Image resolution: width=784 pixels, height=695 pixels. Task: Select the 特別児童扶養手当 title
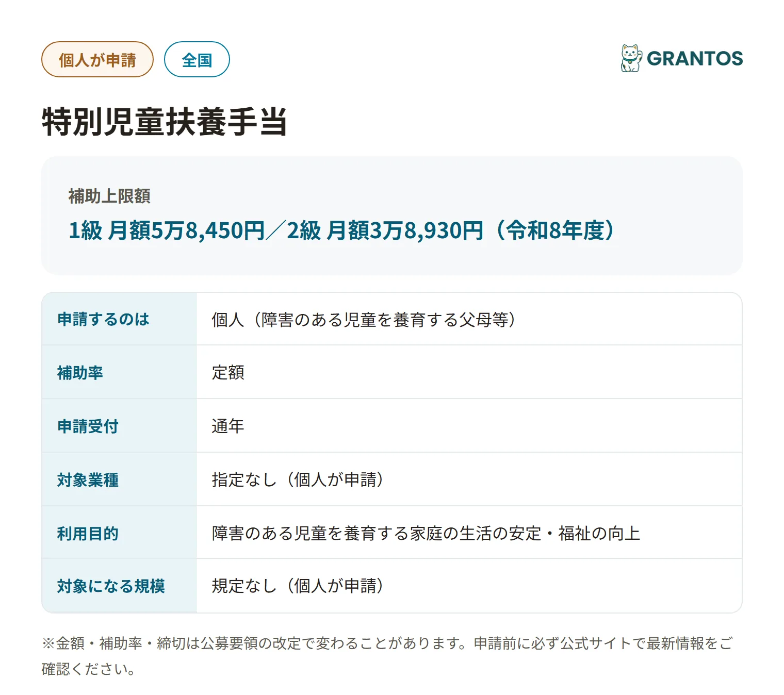click(x=165, y=122)
